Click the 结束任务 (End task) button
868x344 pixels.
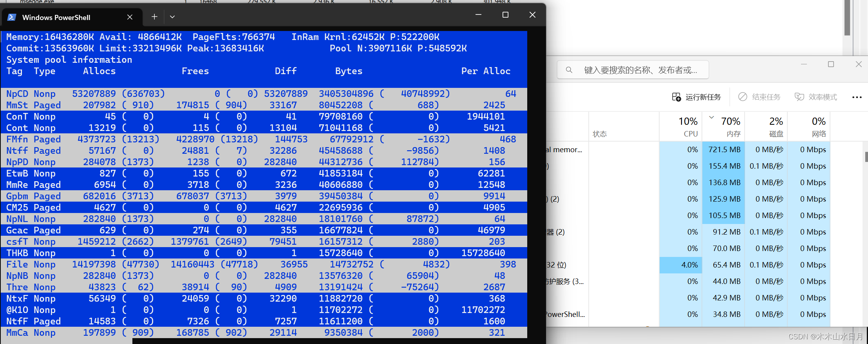click(759, 97)
